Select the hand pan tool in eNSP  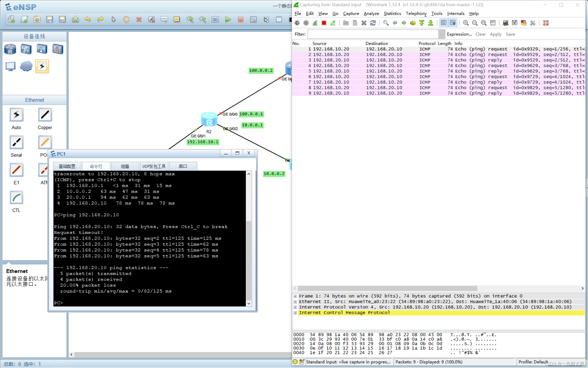[126, 20]
